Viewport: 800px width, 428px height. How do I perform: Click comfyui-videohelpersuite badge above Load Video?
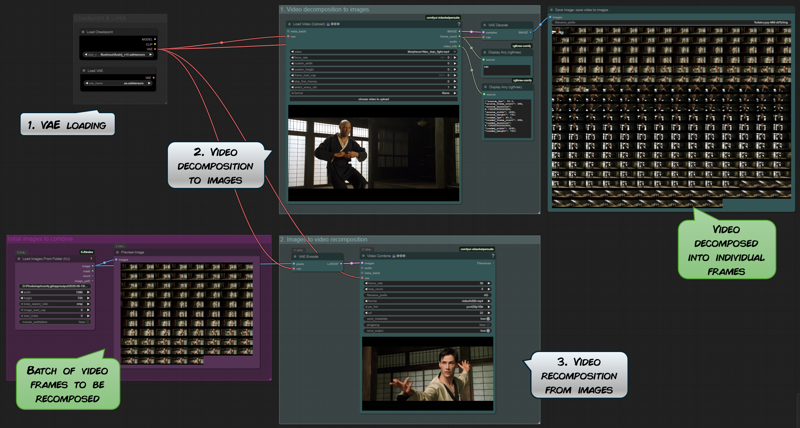[x=443, y=17]
